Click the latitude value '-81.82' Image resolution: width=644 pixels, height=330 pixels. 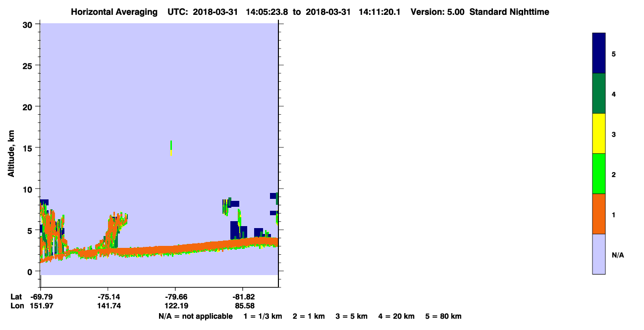243,296
